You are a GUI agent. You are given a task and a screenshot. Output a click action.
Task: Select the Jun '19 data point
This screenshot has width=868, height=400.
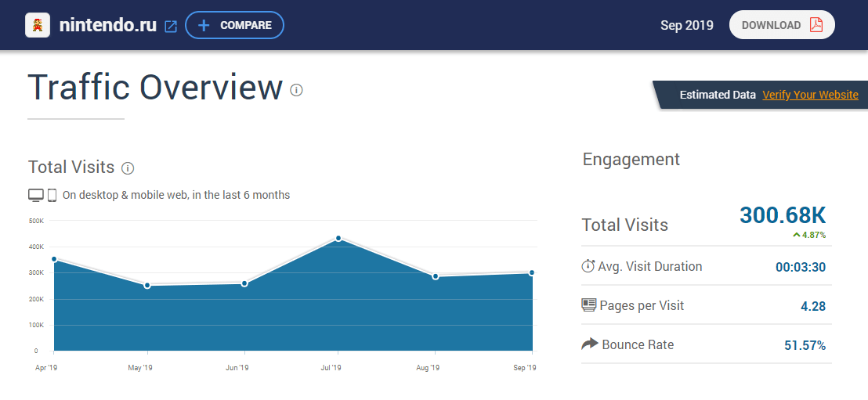[x=244, y=283]
